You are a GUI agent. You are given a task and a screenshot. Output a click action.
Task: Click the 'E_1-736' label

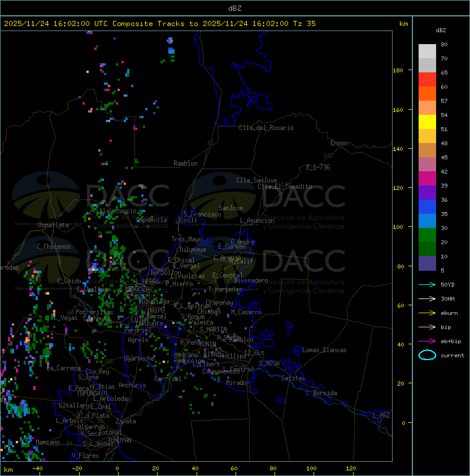[x=318, y=167]
